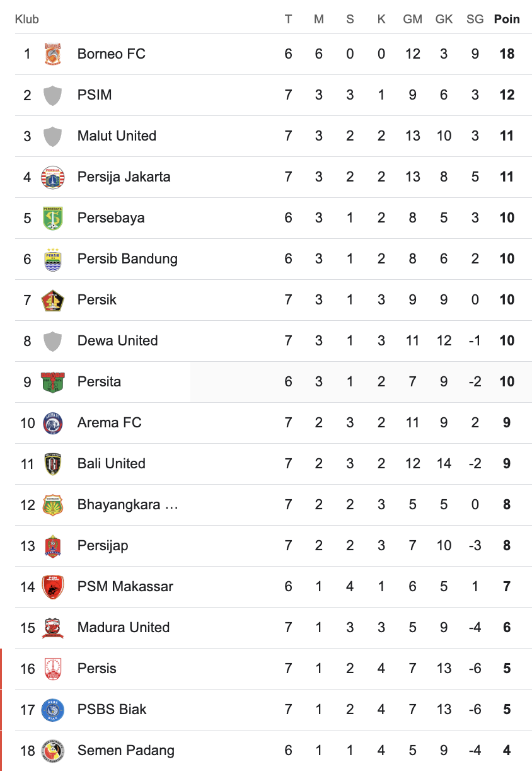The width and height of the screenshot is (532, 774).
Task: Click the PSBS Biak blue badge
Action: (x=53, y=710)
